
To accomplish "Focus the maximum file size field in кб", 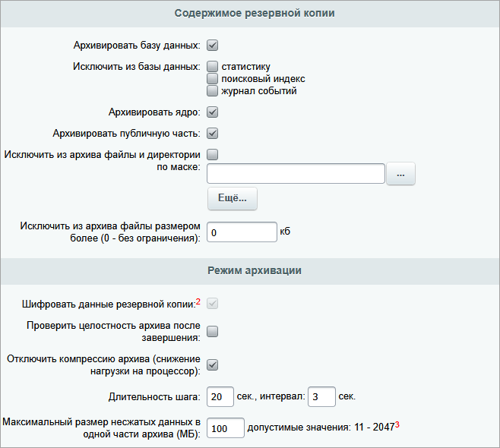I will click(242, 232).
